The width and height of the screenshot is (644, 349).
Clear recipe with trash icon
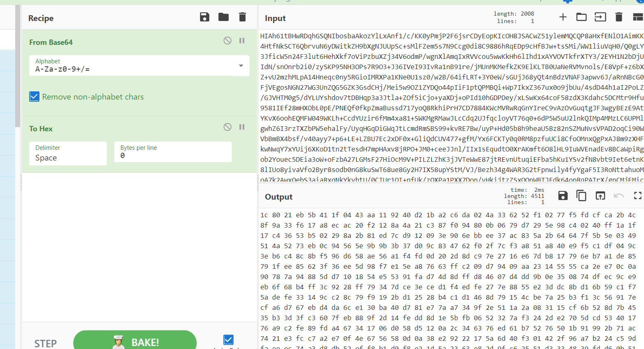[242, 17]
